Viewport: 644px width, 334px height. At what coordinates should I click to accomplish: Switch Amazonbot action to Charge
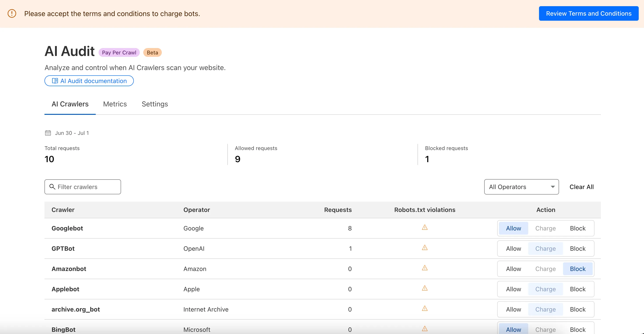[x=545, y=269]
